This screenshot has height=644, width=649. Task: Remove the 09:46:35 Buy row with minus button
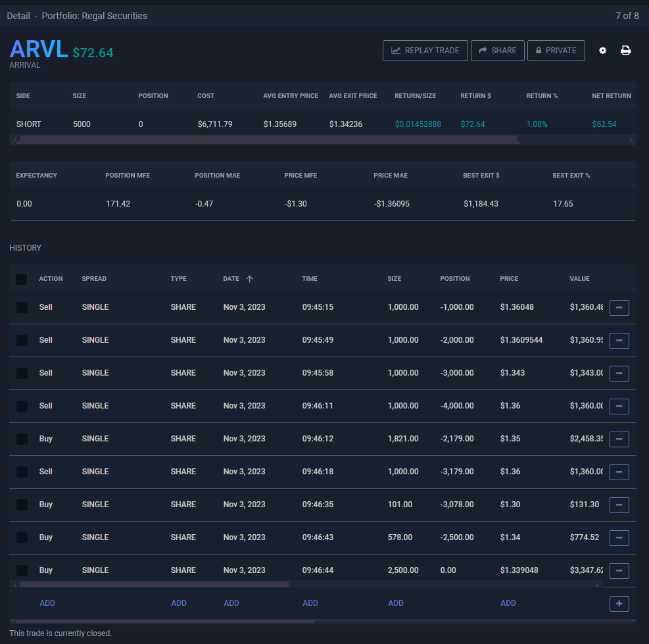(619, 505)
